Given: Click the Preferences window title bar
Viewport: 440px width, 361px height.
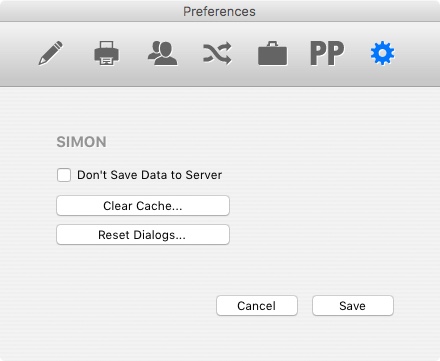Looking at the screenshot, I should [220, 11].
